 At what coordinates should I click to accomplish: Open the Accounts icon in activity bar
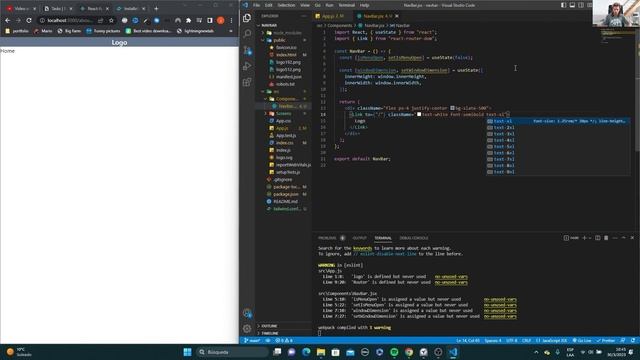(x=247, y=313)
